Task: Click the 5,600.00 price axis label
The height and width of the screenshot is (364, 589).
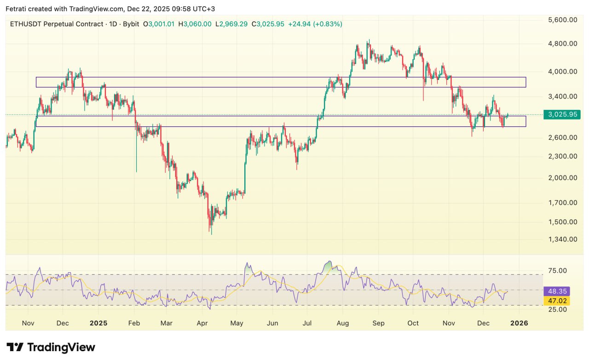Action: coord(560,20)
